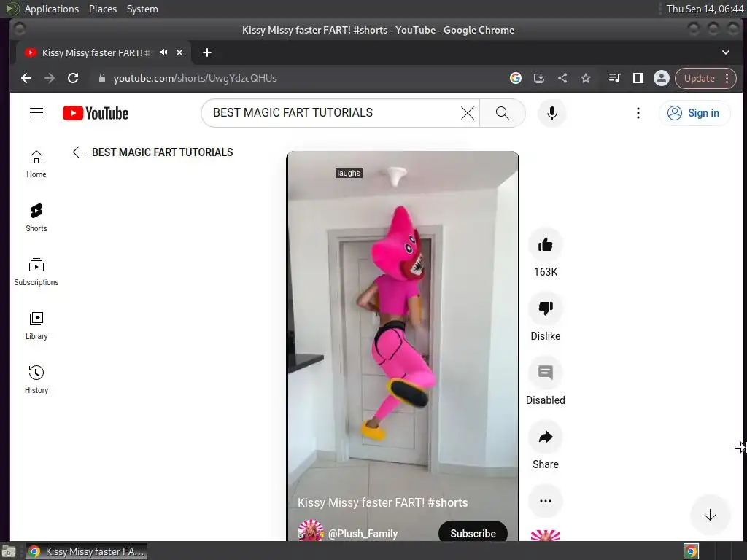
Task: Close the Kissy Missy tab
Action: (179, 52)
